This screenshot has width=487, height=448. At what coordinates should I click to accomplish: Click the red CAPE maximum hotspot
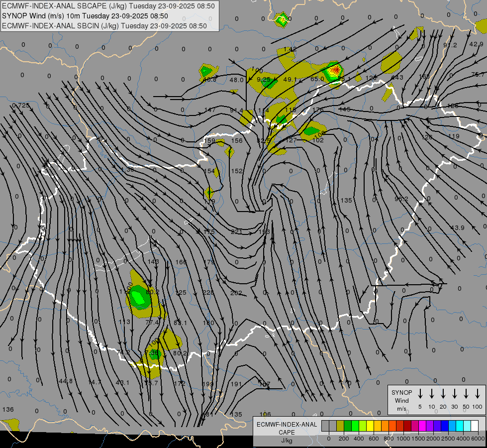point(335,71)
